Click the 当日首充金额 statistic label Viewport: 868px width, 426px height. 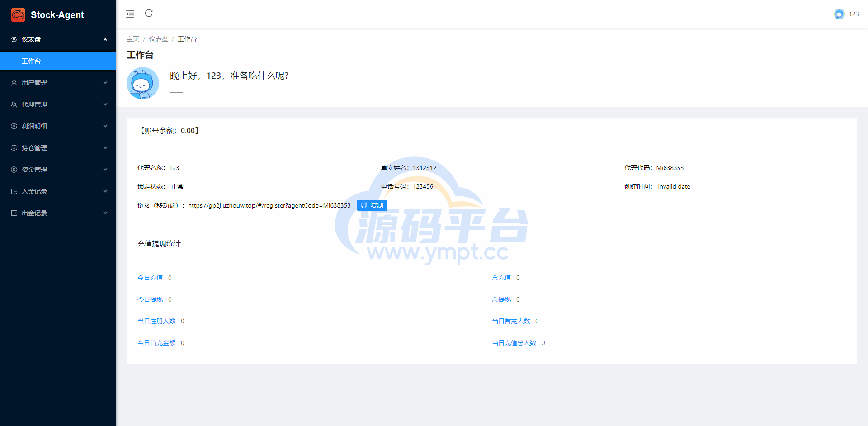pyautogui.click(x=156, y=343)
